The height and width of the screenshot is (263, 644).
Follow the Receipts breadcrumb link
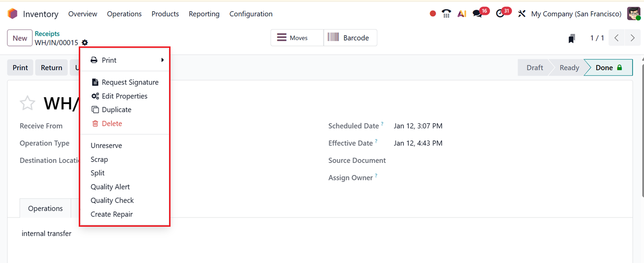point(47,34)
